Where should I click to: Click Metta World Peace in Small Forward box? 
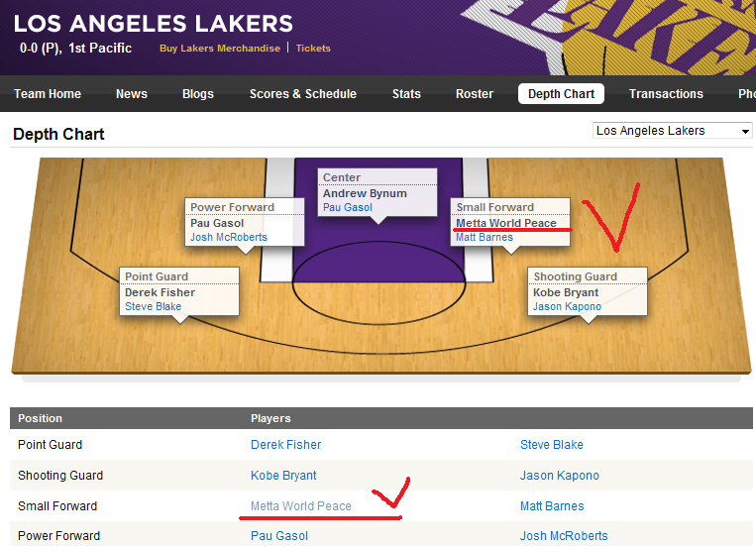coord(506,223)
